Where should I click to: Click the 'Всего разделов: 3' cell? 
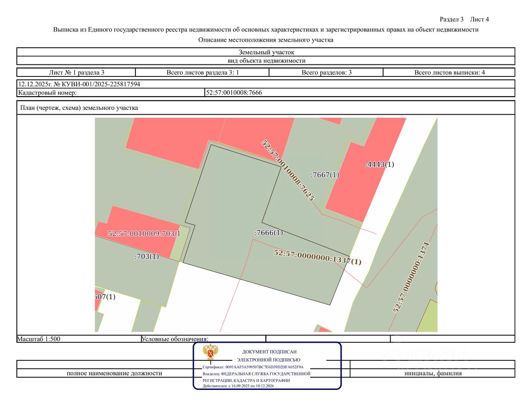pos(326,73)
